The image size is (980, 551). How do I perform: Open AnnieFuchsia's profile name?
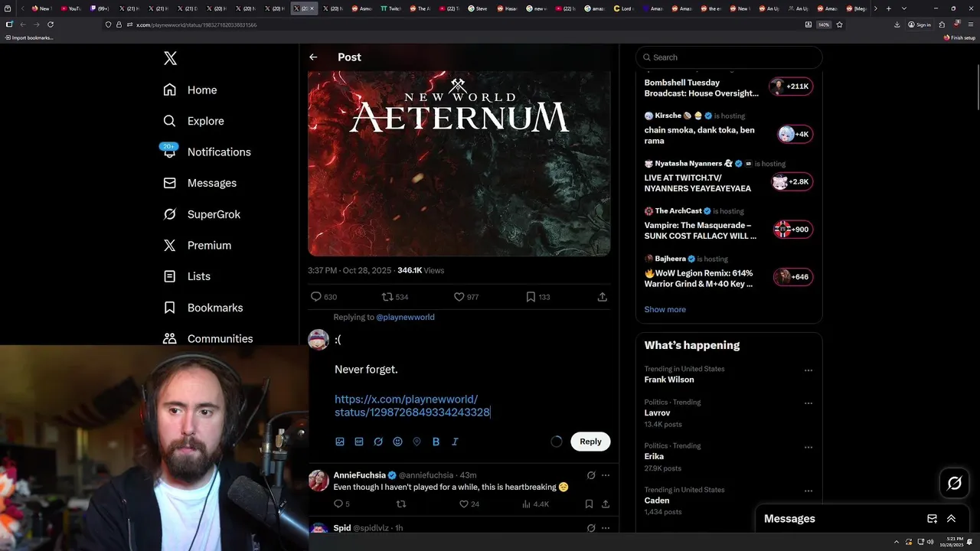360,475
